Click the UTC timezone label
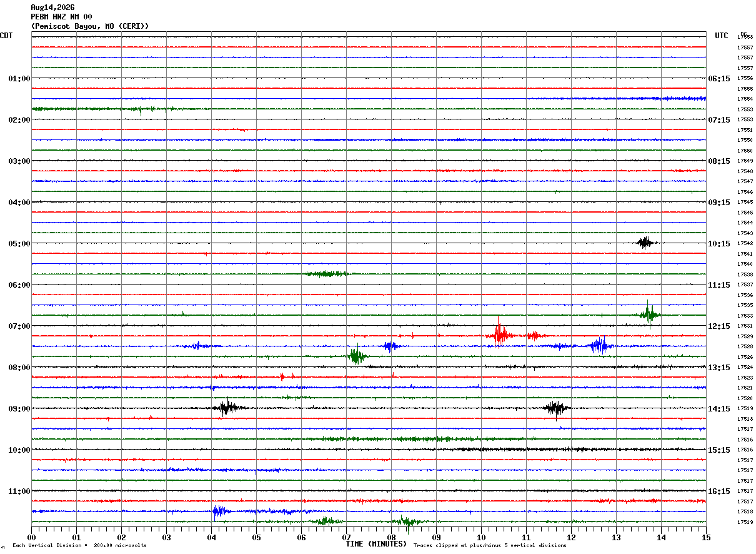The image size is (756, 554). [722, 36]
